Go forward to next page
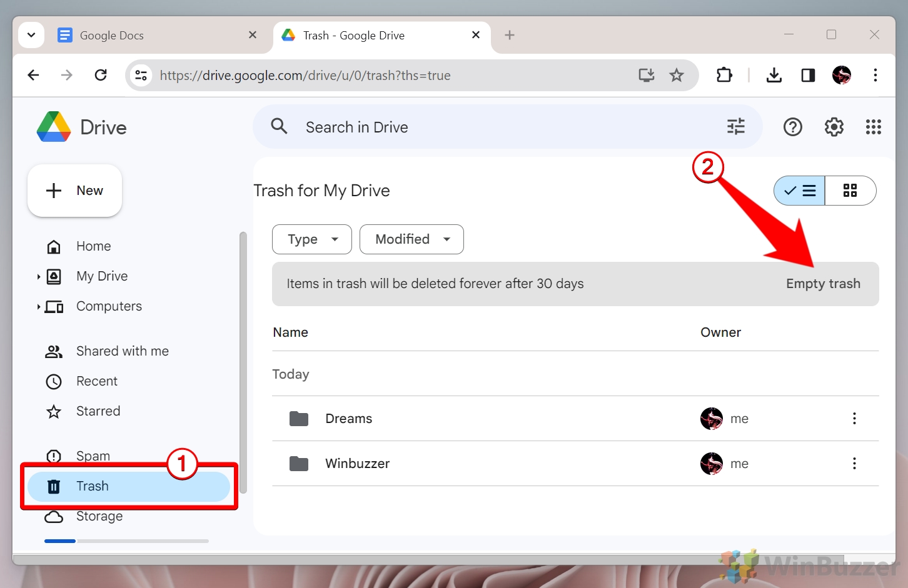This screenshot has height=588, width=908. tap(67, 76)
